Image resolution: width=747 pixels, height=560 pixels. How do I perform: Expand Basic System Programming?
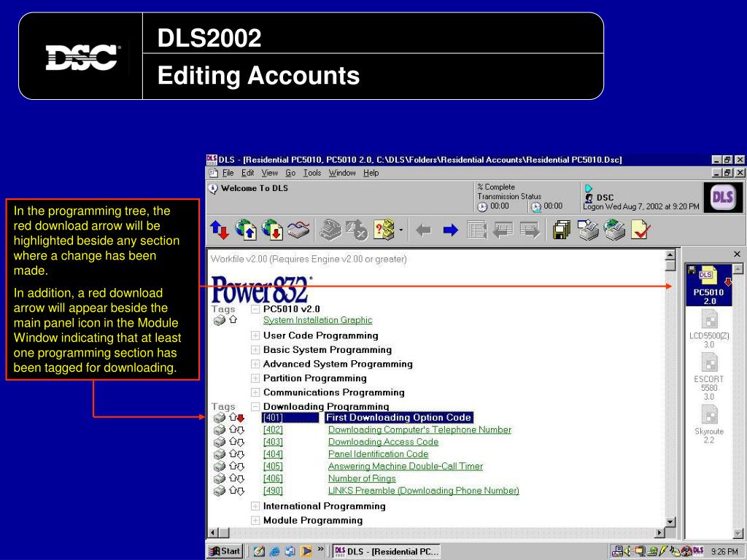pos(255,350)
